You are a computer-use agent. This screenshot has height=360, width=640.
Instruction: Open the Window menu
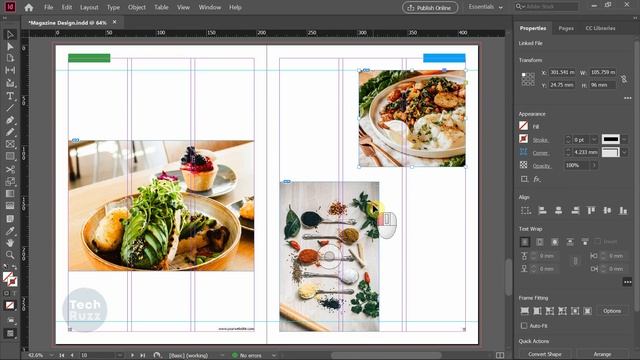click(210, 7)
